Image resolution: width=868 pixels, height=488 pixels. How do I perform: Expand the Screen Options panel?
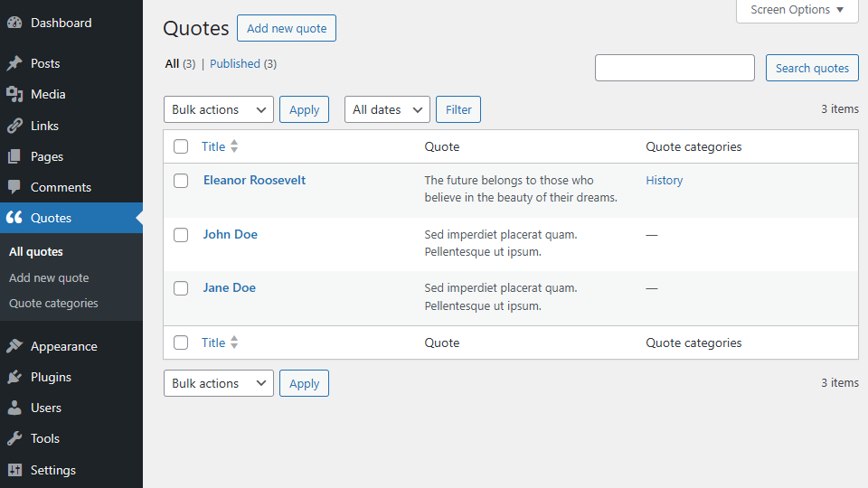coord(797,10)
